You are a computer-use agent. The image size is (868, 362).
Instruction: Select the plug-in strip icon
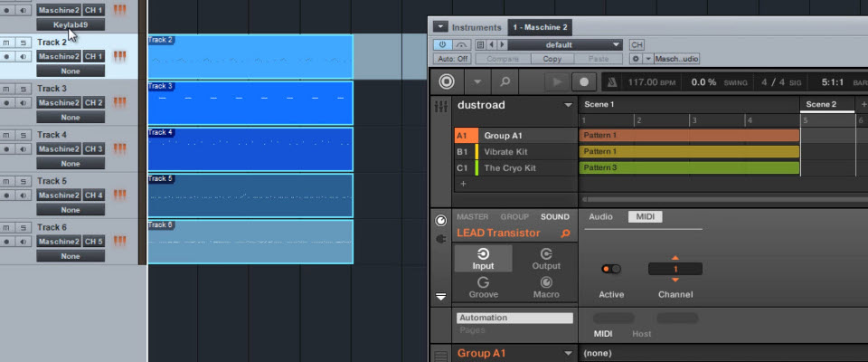pos(440,239)
